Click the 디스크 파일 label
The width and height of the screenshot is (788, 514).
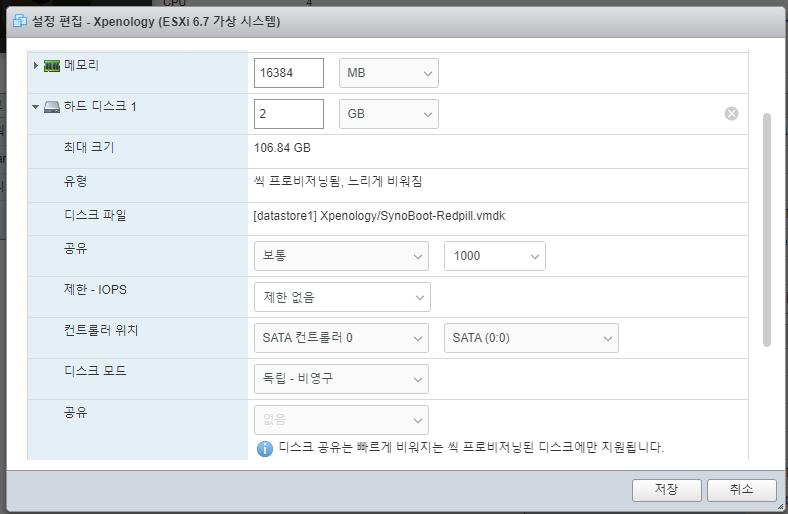point(95,215)
